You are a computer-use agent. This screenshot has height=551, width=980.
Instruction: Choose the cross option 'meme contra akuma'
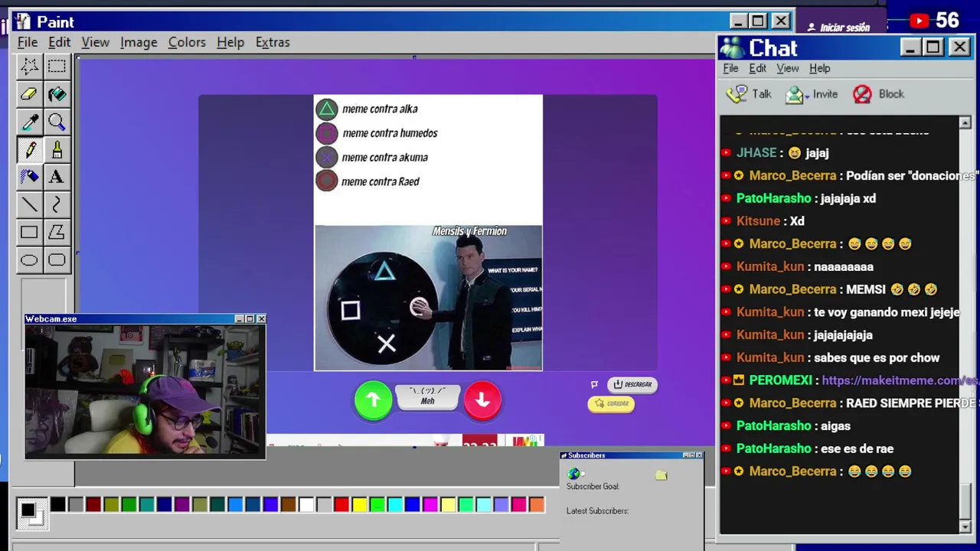tap(372, 158)
